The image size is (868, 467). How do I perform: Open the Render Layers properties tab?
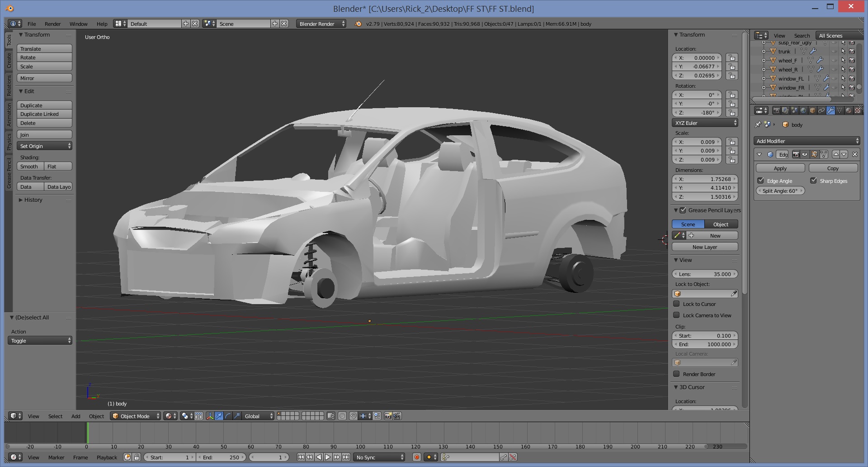785,110
